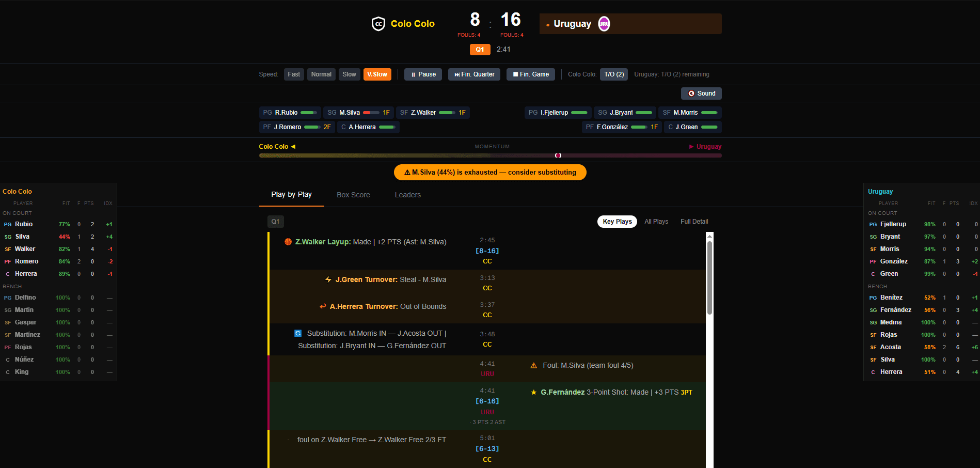Click the play-by-play vertical scrollbar
Image resolution: width=980 pixels, height=468 pixels.
point(709,278)
